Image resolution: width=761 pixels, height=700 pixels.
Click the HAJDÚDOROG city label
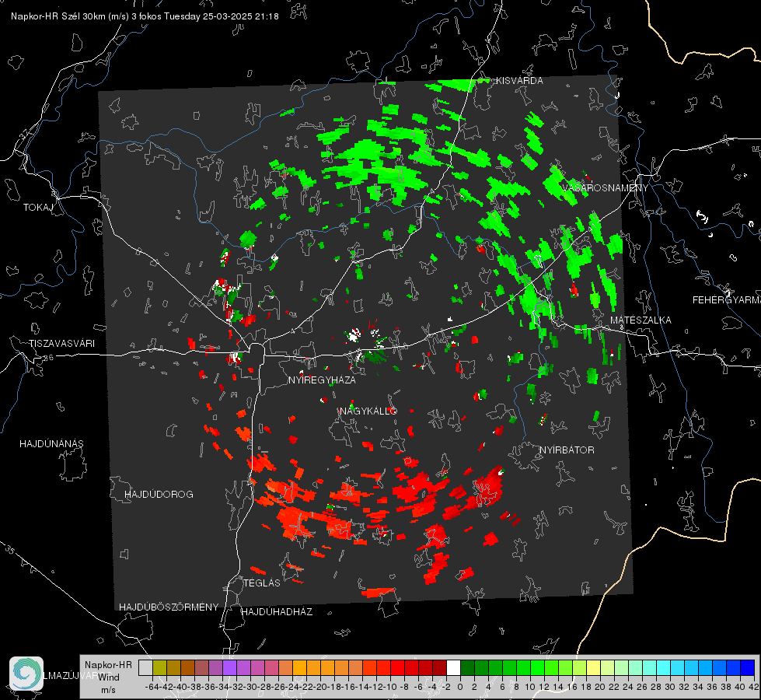(159, 494)
